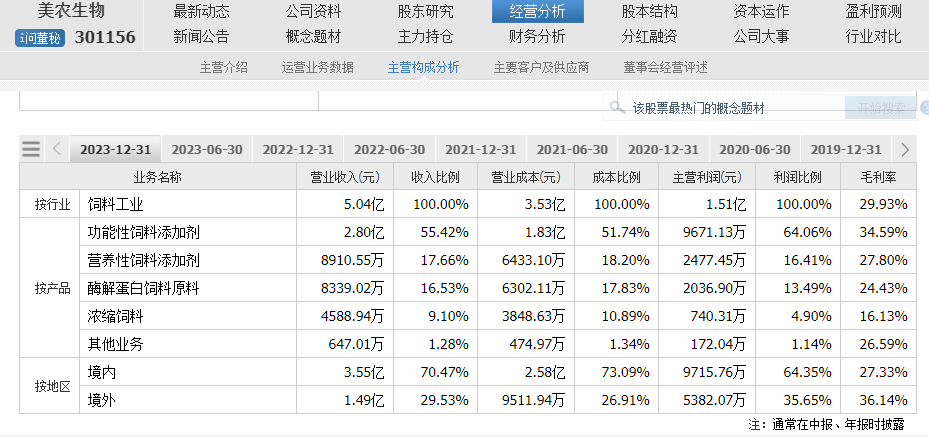This screenshot has width=929, height=437.
Task: Click the 主营介绍 sub-navigation link
Action: [223, 68]
